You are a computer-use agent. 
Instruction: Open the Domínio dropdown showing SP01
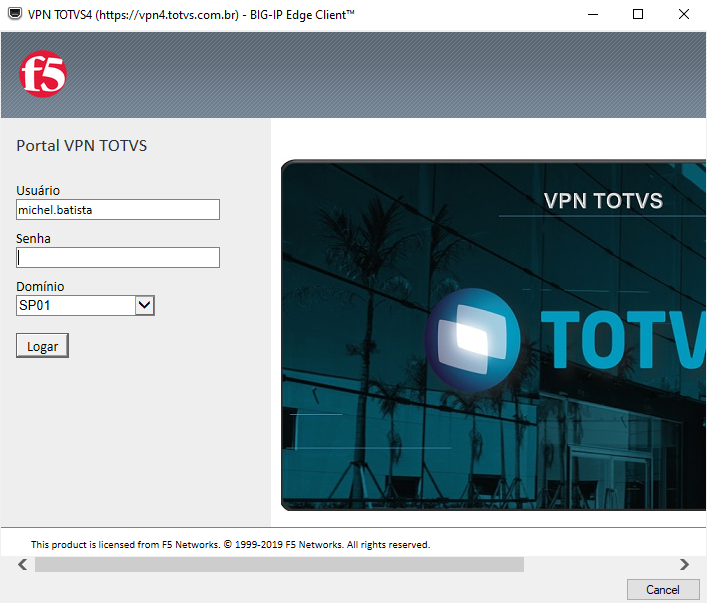[85, 305]
